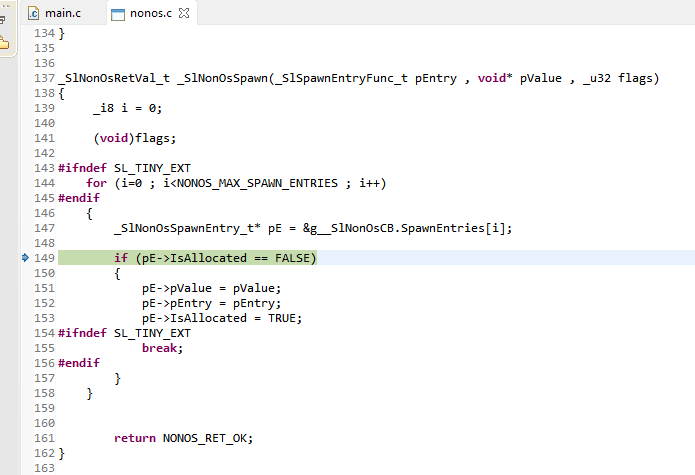Click the main.c file icon
The image size is (695, 475).
33,14
